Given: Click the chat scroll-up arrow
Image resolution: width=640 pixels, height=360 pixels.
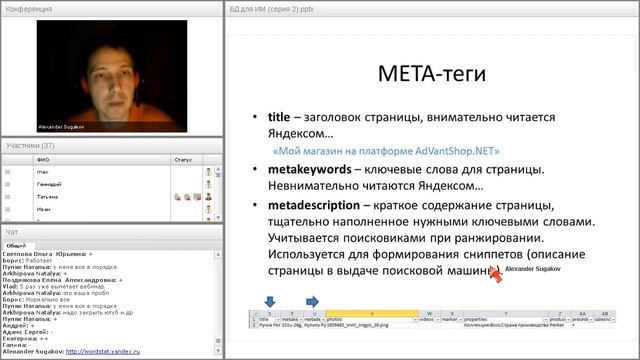Looking at the screenshot, I should 218,254.
